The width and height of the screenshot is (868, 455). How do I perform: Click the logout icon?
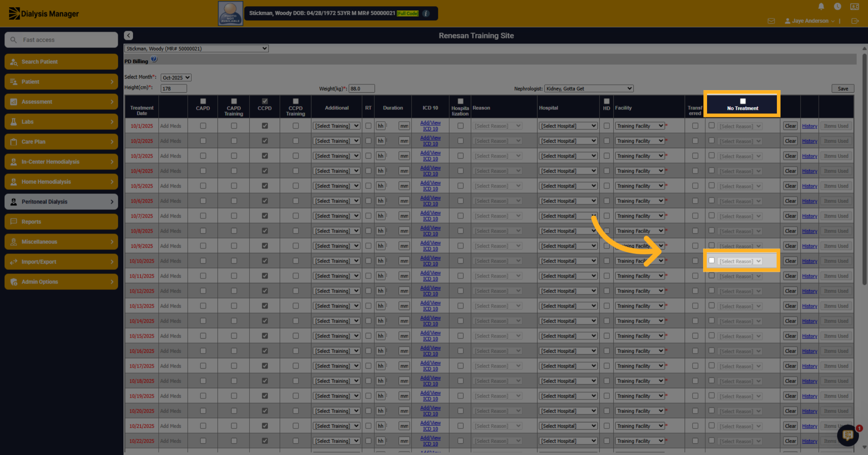pos(855,21)
